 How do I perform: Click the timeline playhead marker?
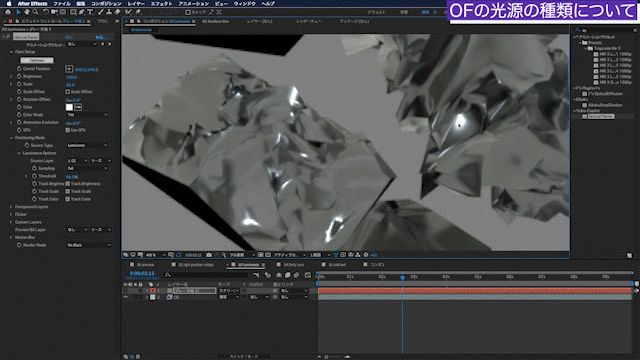[402, 277]
